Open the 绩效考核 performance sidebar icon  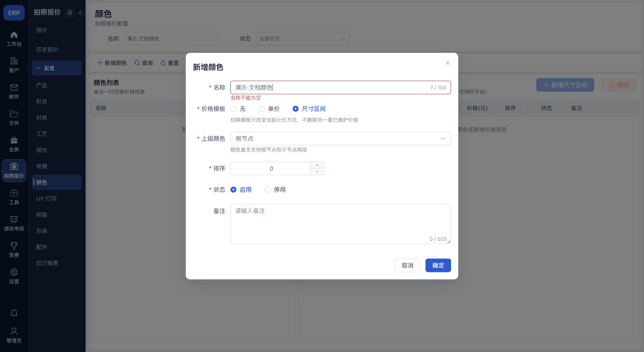click(14, 223)
